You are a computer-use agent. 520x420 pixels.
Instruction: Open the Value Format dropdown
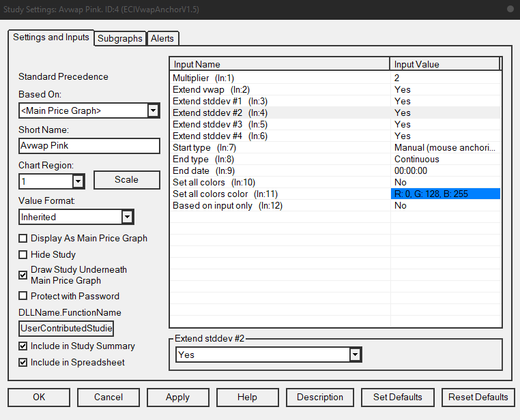[x=127, y=217]
